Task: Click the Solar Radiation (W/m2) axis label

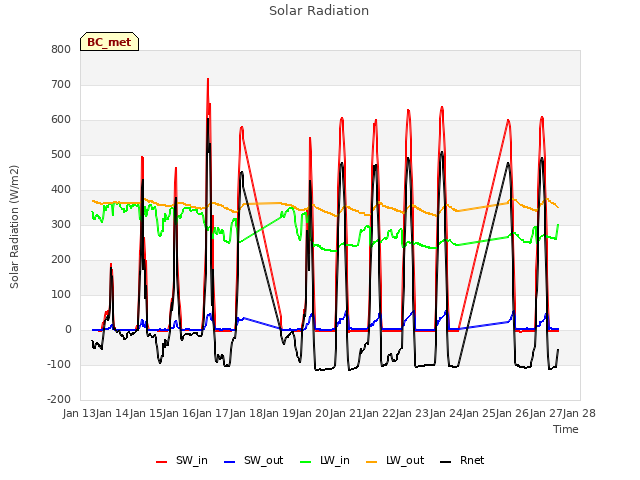Action: [x=14, y=227]
